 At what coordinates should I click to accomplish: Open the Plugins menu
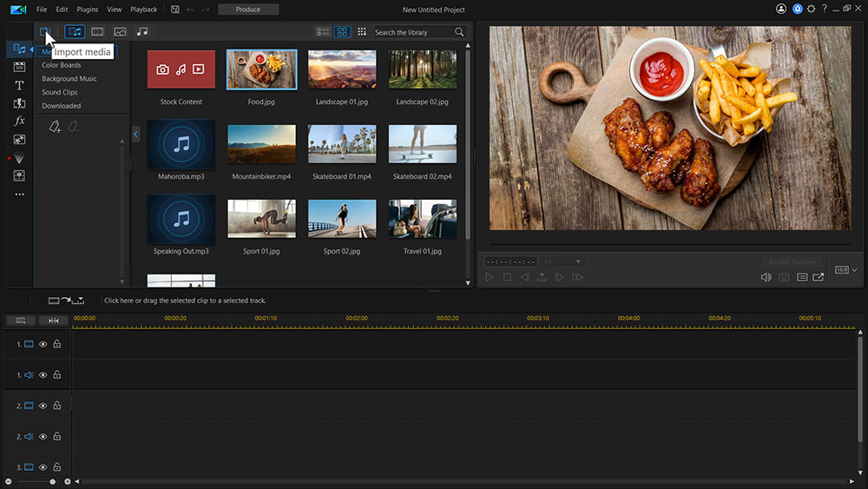pos(87,10)
